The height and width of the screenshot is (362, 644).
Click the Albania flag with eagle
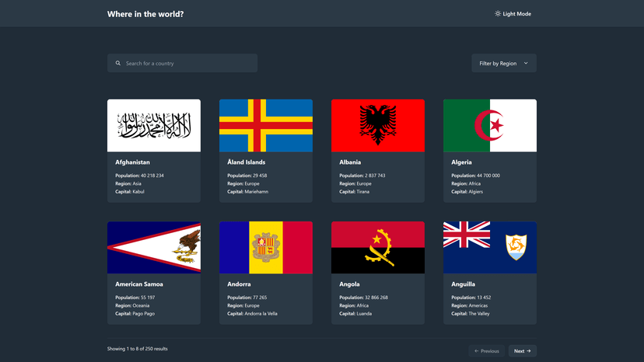click(x=378, y=125)
